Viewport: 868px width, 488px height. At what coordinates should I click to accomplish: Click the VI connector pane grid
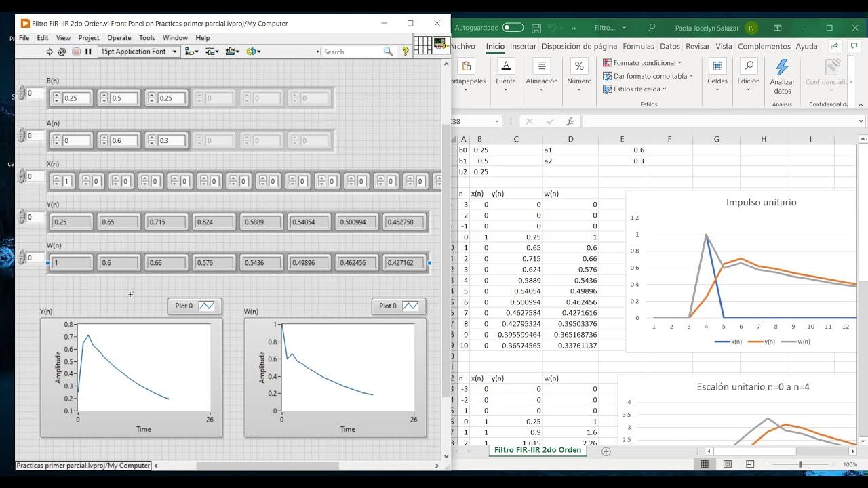[x=422, y=45]
